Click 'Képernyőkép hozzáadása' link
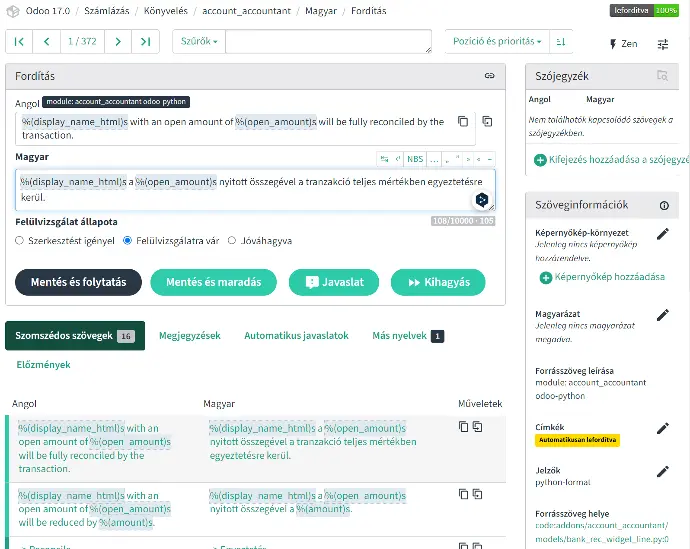The height and width of the screenshot is (549, 690). coord(602,277)
